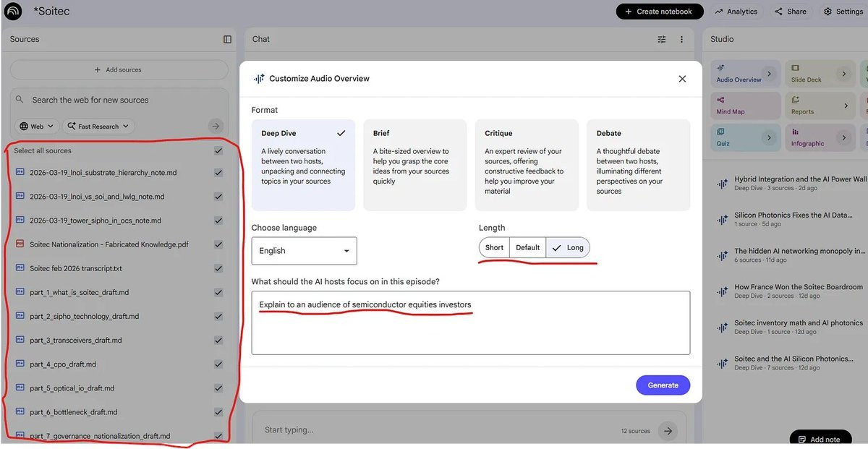The width and height of the screenshot is (868, 449).
Task: Open the Slide Deck studio tile
Action: (820, 74)
